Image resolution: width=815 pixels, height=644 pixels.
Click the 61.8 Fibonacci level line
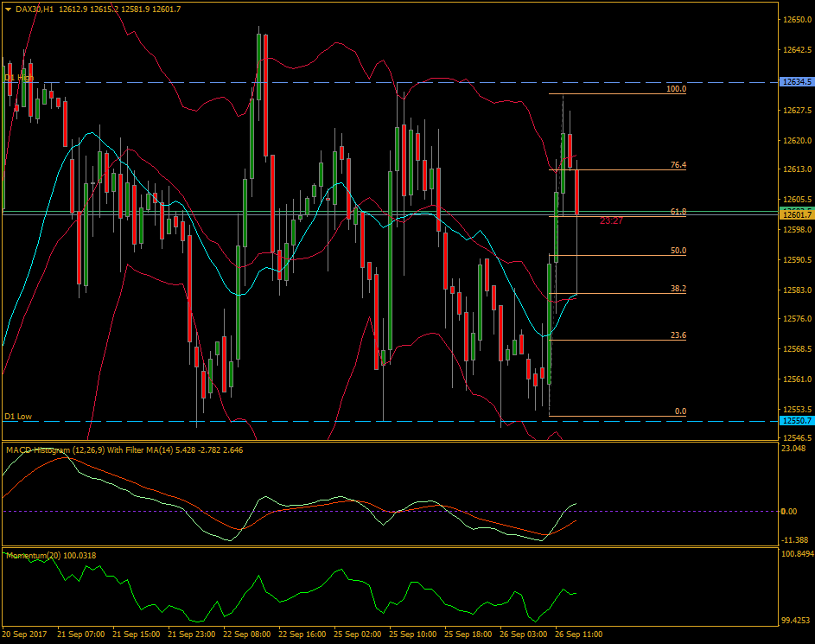[x=677, y=211]
